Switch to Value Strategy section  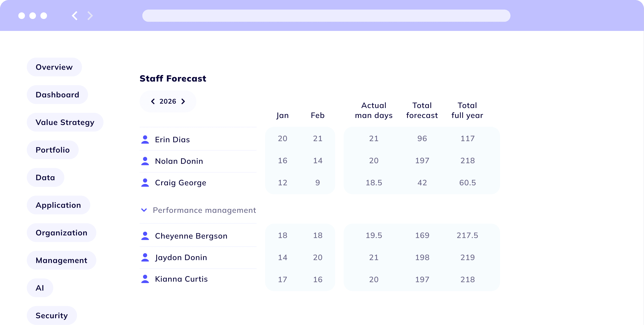click(65, 122)
